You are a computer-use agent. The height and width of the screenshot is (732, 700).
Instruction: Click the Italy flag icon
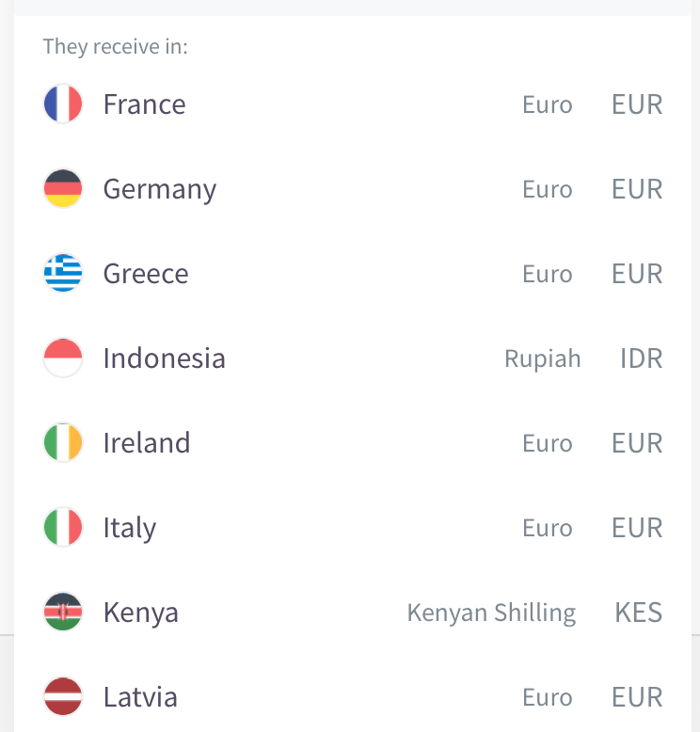[x=63, y=527]
